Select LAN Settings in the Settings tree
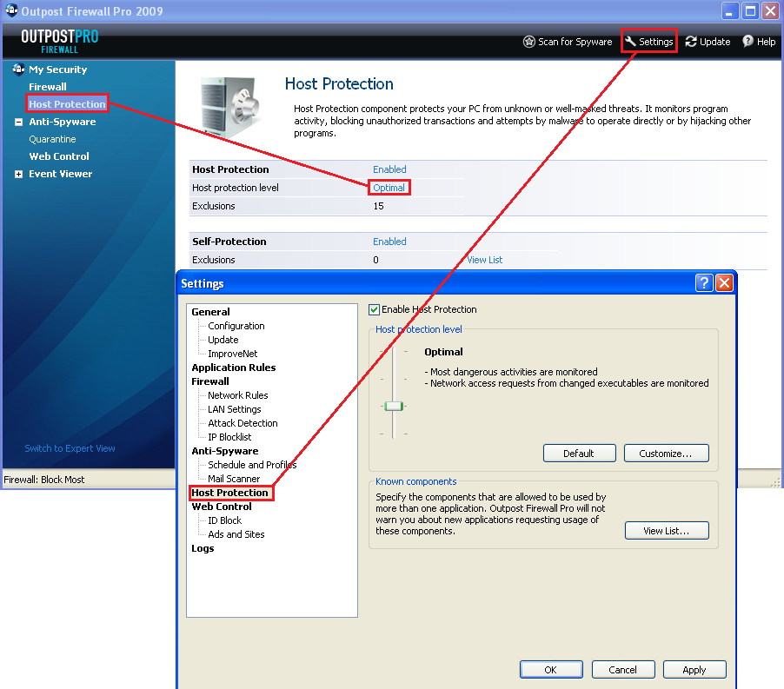Screen dimensions: 784x689 click(235, 409)
